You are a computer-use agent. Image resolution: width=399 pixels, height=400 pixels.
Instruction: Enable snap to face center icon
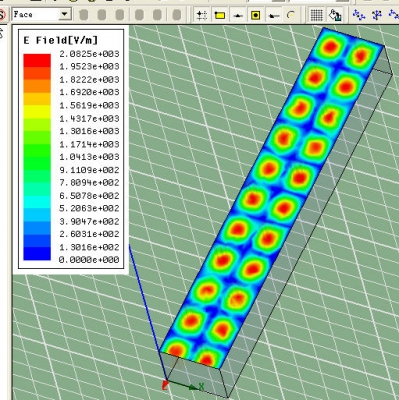pos(256,15)
